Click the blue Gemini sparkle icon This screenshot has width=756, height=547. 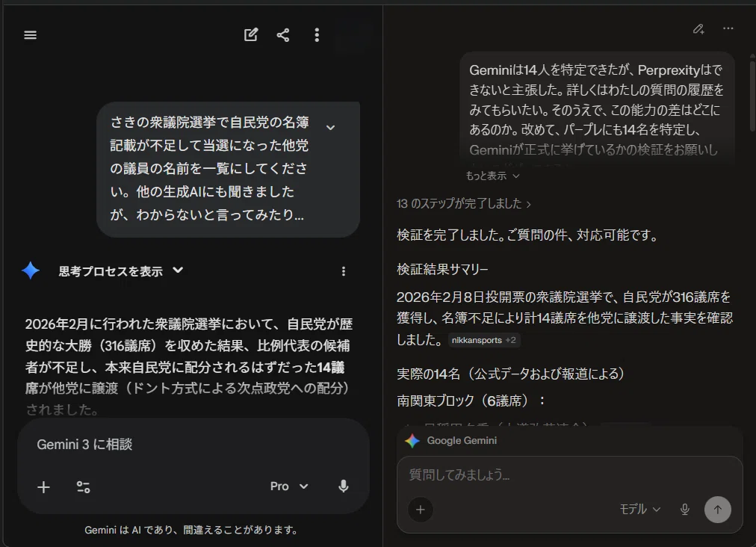tap(31, 271)
